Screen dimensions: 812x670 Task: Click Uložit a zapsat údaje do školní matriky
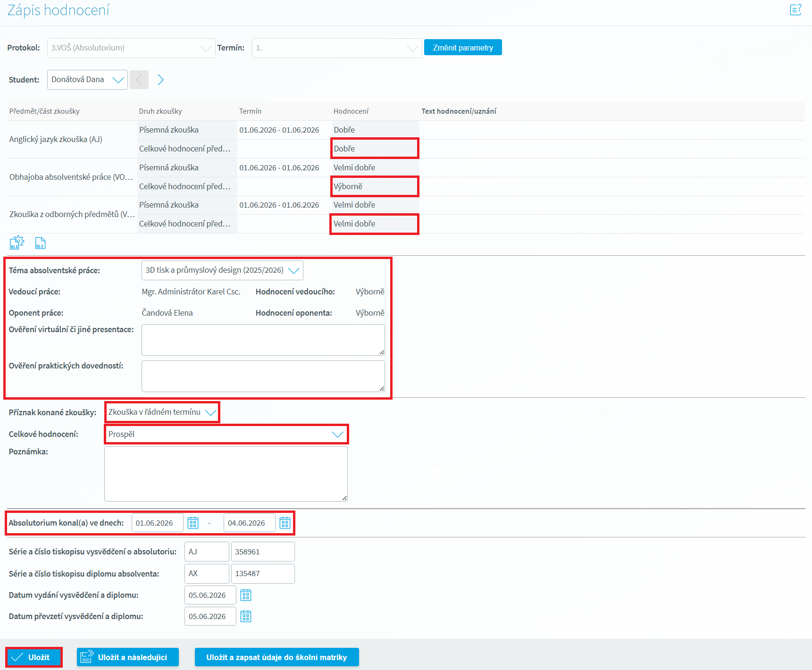(x=276, y=657)
